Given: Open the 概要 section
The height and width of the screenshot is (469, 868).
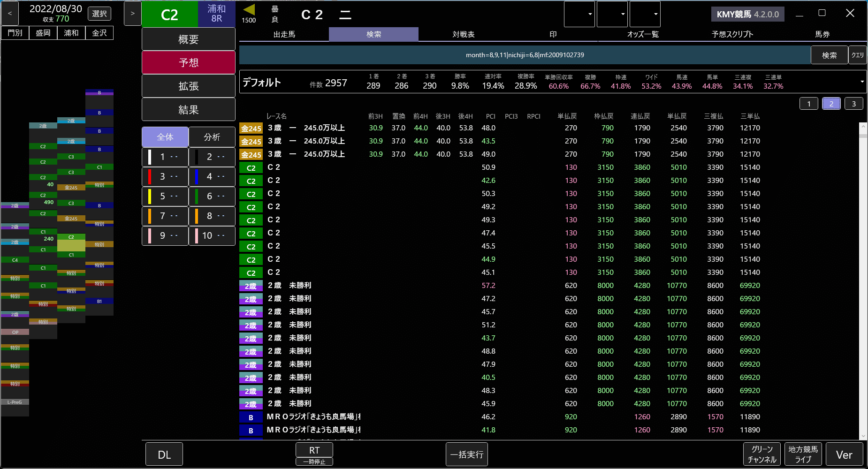Looking at the screenshot, I should coord(189,39).
